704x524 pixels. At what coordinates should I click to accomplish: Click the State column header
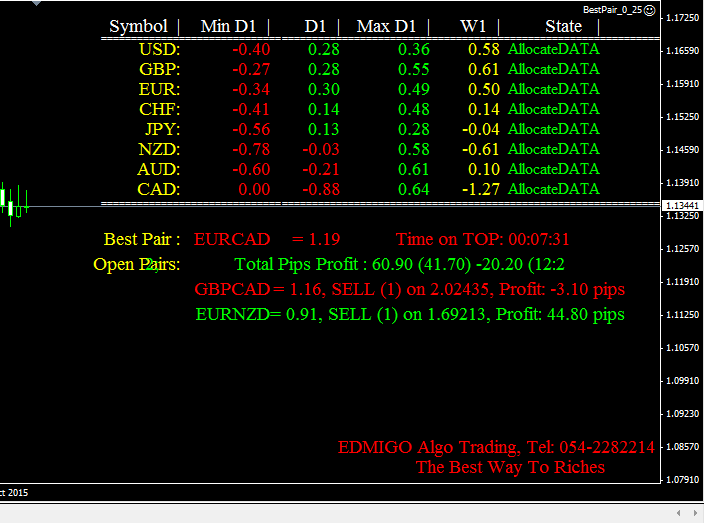click(563, 26)
